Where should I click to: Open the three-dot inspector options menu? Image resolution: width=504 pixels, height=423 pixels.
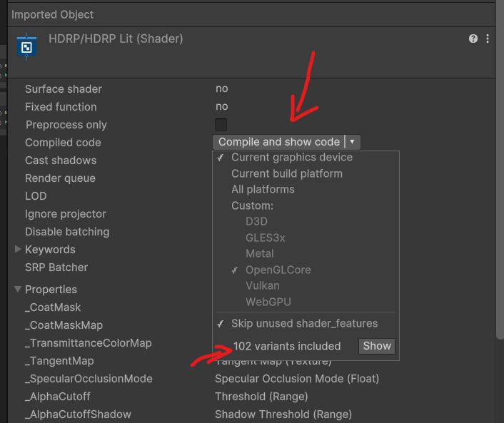[x=488, y=39]
